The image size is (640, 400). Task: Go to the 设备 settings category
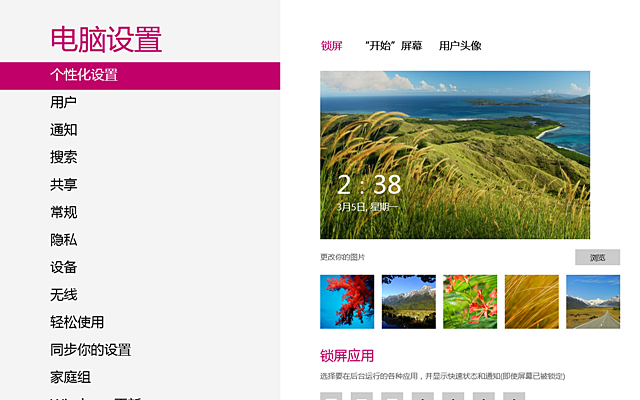tap(63, 267)
